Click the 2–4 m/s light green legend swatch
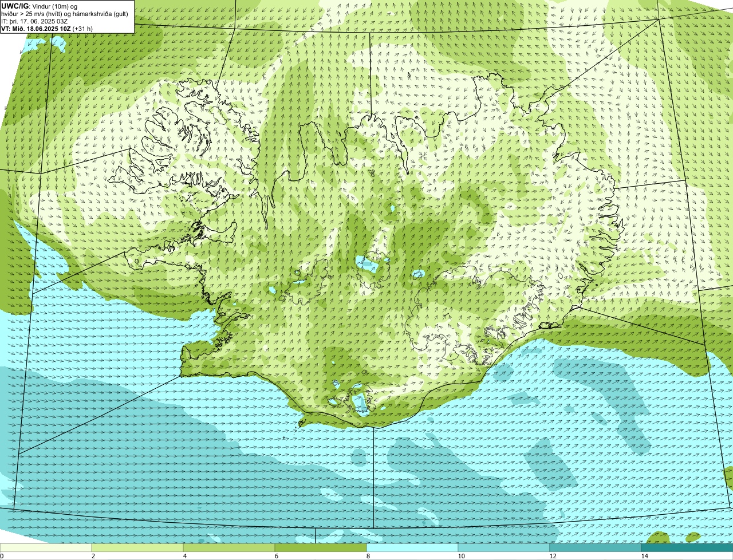The height and width of the screenshot is (560, 733). tap(137, 547)
